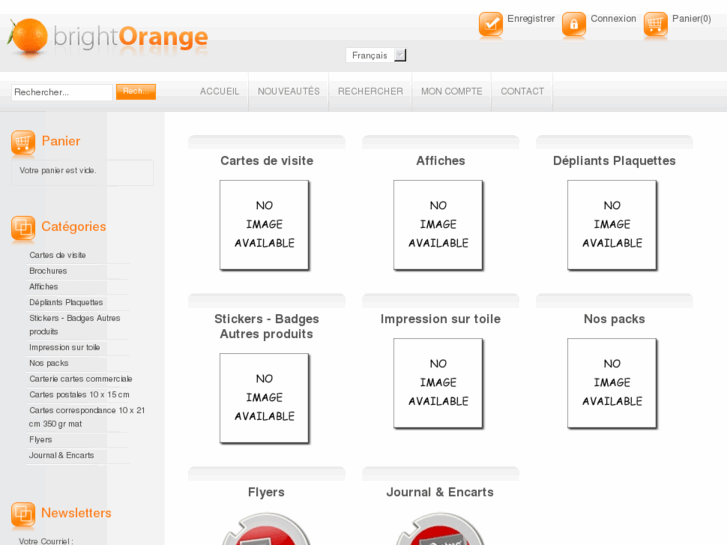Select Nos packs in sidebar categories
This screenshot has height=545, width=727.
[x=49, y=363]
